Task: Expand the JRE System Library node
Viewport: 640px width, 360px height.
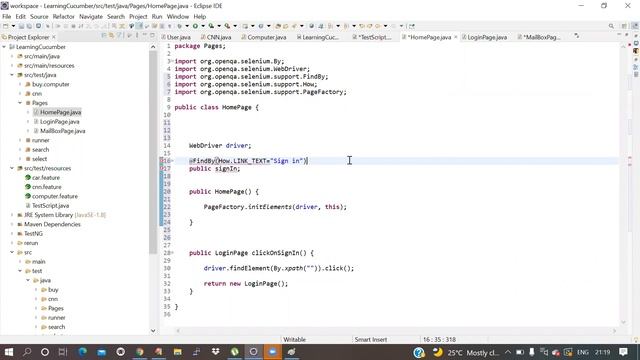Action: [12, 215]
